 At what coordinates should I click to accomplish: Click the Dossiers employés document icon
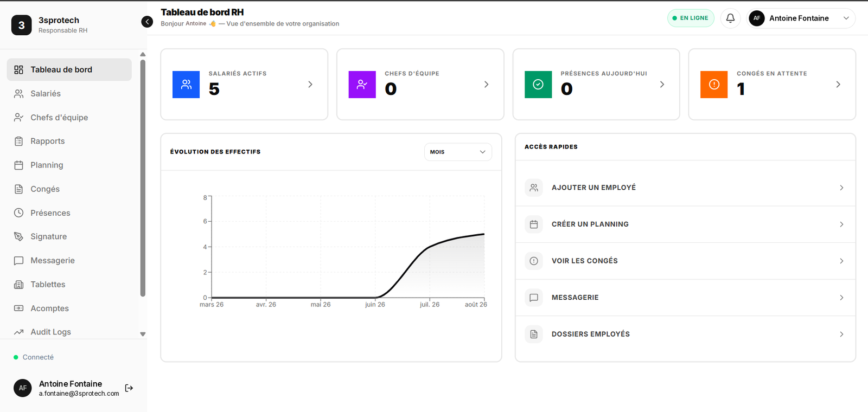tap(534, 334)
